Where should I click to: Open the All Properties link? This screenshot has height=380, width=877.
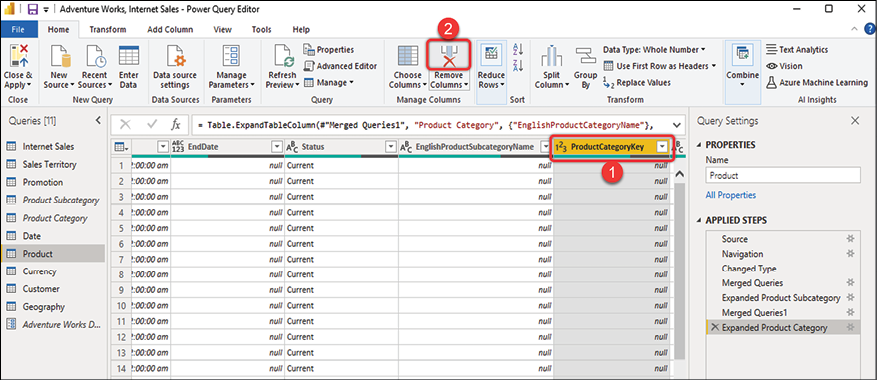[x=730, y=195]
